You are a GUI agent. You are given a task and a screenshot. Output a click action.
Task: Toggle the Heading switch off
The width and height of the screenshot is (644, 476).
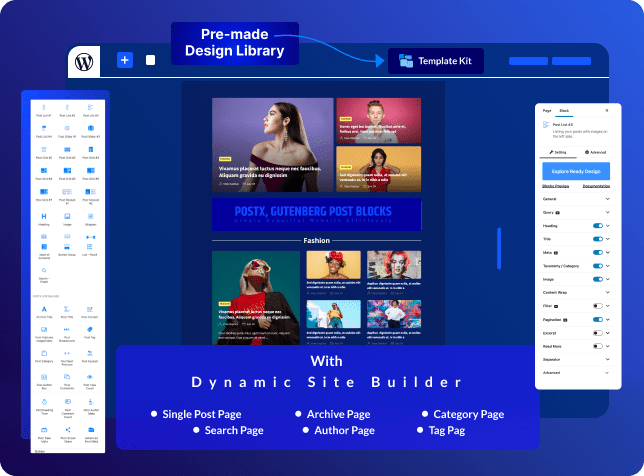tap(598, 226)
